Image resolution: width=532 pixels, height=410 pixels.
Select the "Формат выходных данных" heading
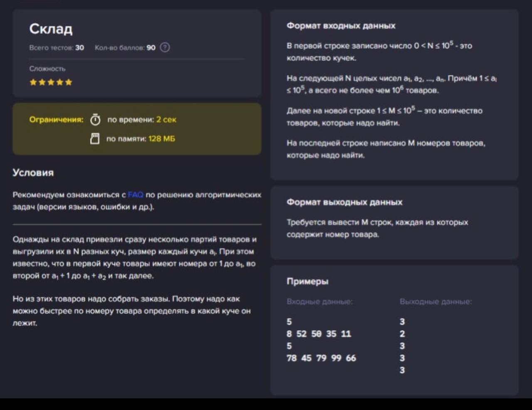[x=344, y=202]
